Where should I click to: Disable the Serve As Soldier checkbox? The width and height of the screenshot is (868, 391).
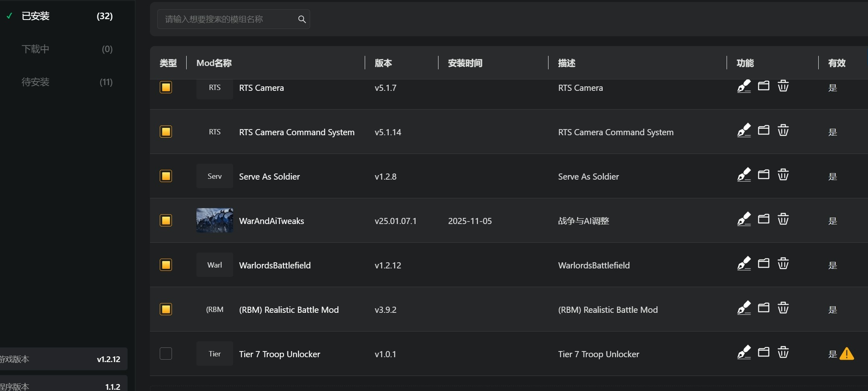point(166,176)
